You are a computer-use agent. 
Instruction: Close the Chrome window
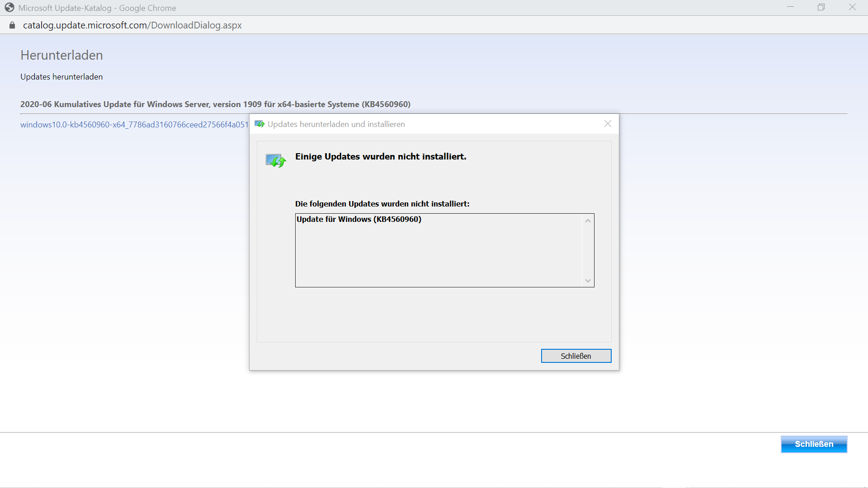tap(852, 7)
